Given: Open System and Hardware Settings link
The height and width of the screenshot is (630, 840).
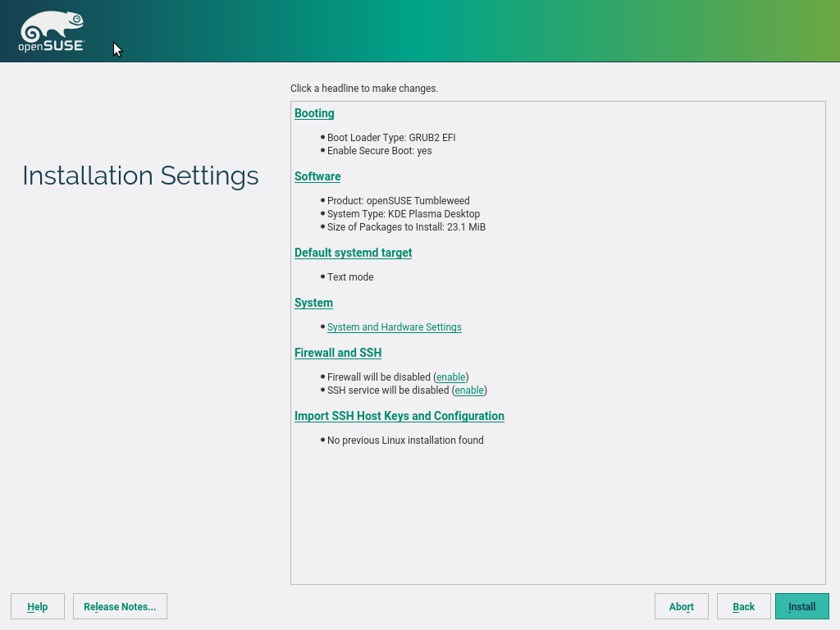Looking at the screenshot, I should pos(394,327).
